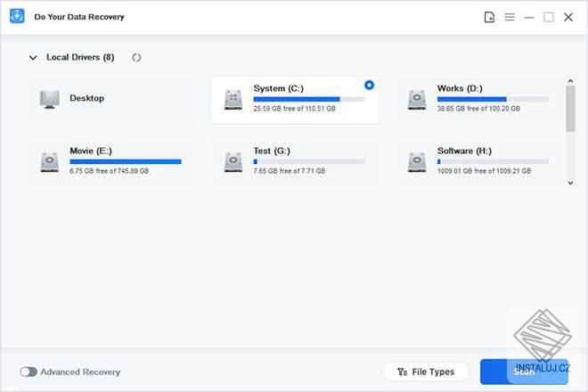Screen dimensions: 588x392
Task: Minimize the Do Your Data Recovery window
Action: click(x=529, y=17)
